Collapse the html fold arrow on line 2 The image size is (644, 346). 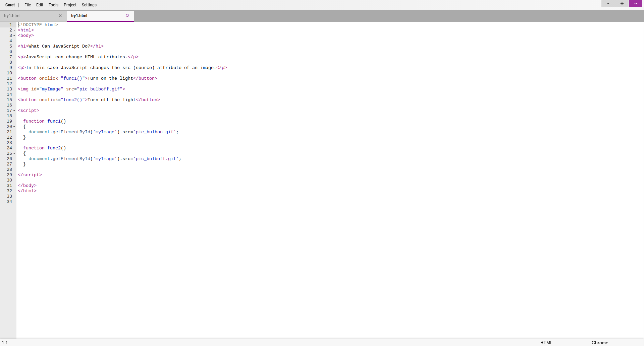tap(14, 30)
